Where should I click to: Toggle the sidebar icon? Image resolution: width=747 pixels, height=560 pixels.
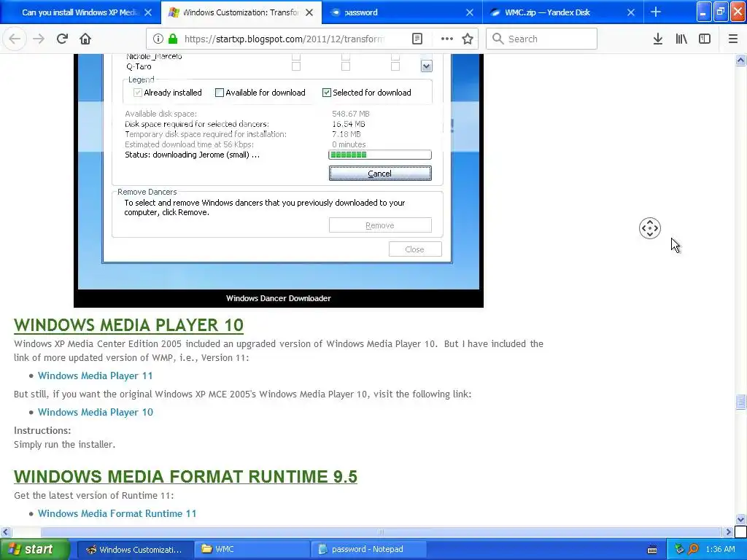(x=705, y=39)
